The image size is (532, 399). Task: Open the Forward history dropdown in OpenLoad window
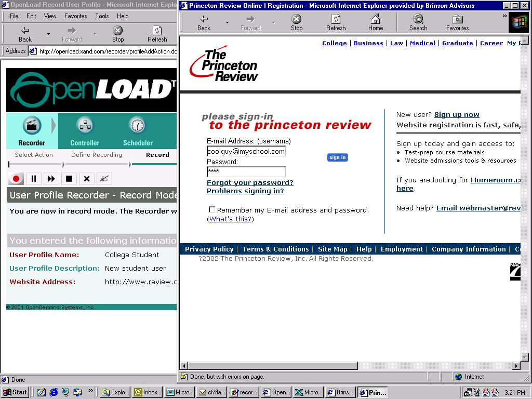click(95, 34)
